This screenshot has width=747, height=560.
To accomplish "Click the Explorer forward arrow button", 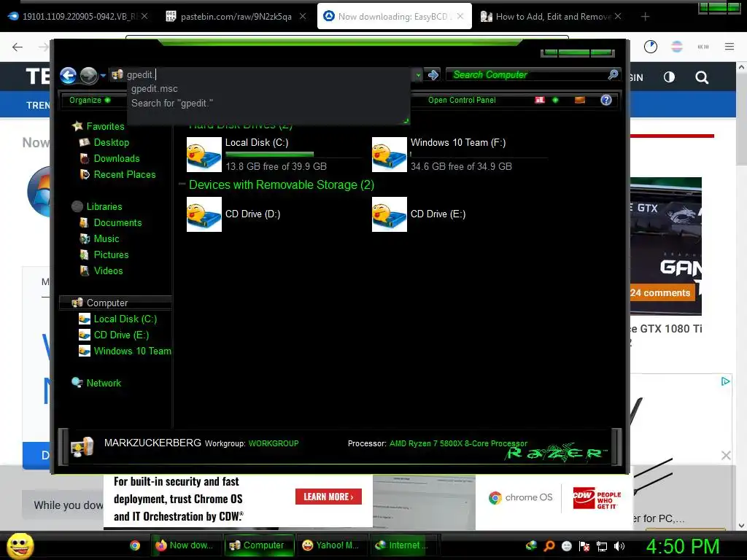I will coord(88,75).
